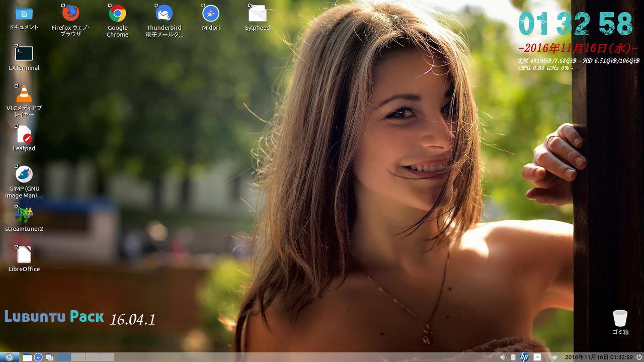Open LibreOffice desktop shortcut
Viewport: 644px width, 362px height.
coord(24,255)
